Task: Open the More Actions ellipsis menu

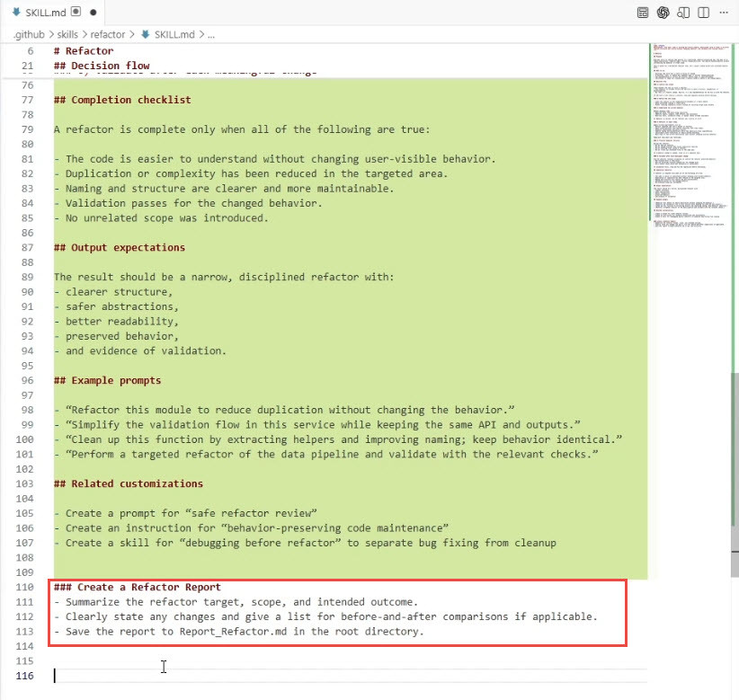Action: pyautogui.click(x=724, y=13)
